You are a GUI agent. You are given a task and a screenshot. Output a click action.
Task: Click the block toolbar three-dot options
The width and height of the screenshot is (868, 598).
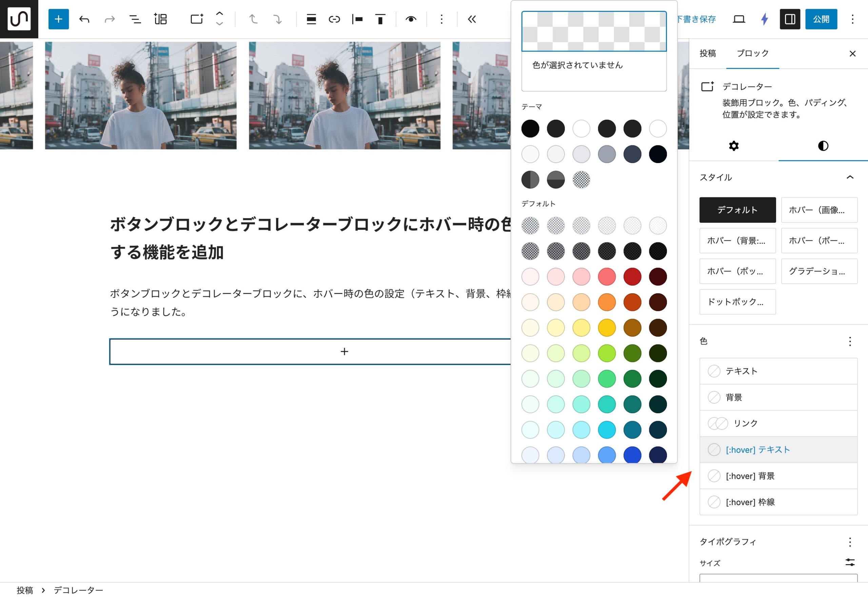tap(441, 19)
